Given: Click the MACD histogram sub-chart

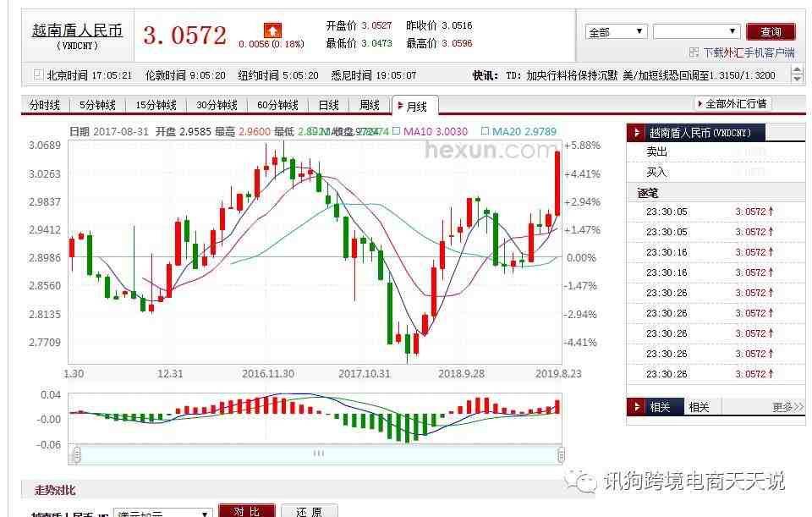Looking at the screenshot, I should point(315,418).
